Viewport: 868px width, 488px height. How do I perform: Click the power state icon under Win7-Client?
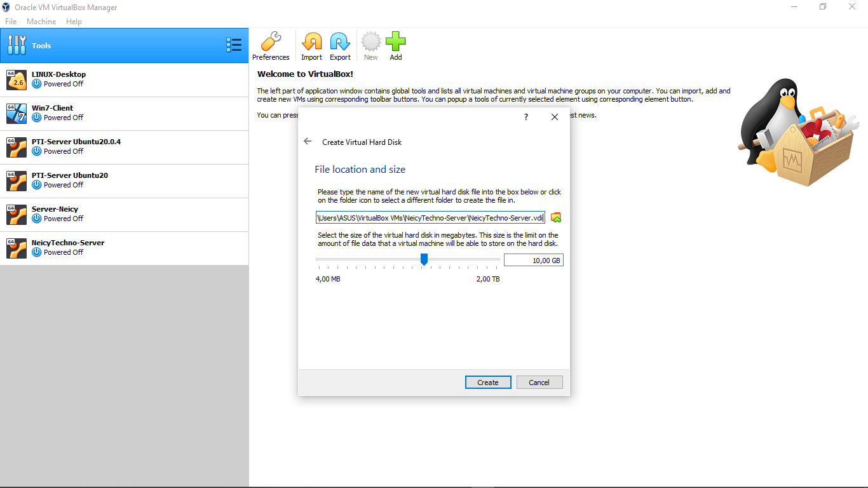[37, 118]
